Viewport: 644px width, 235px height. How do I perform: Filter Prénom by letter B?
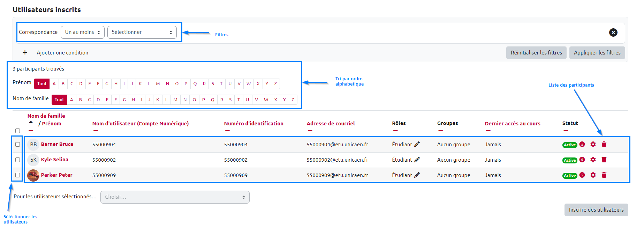(x=63, y=84)
